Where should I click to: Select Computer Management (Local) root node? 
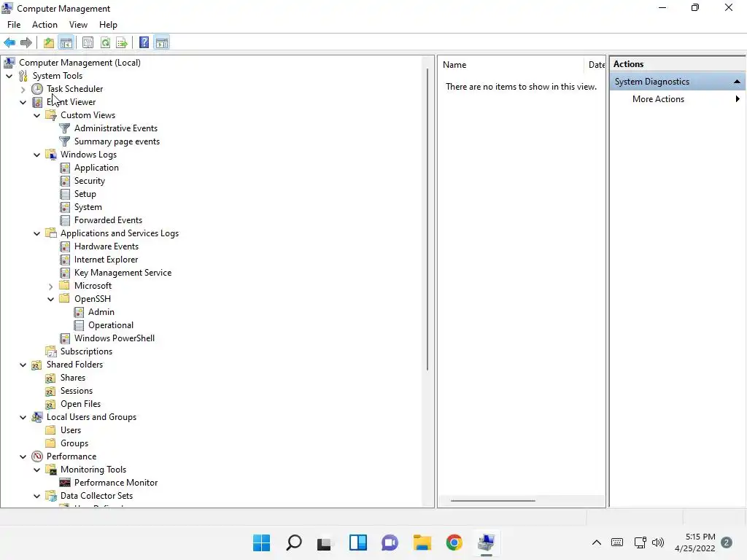coord(80,63)
